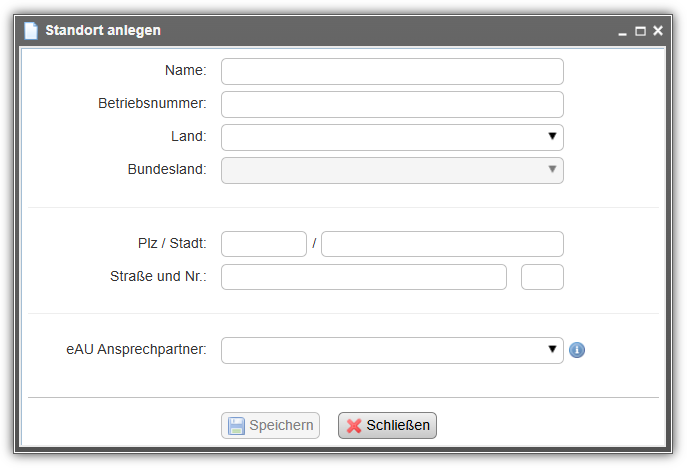Click the small house number field

pyautogui.click(x=542, y=277)
